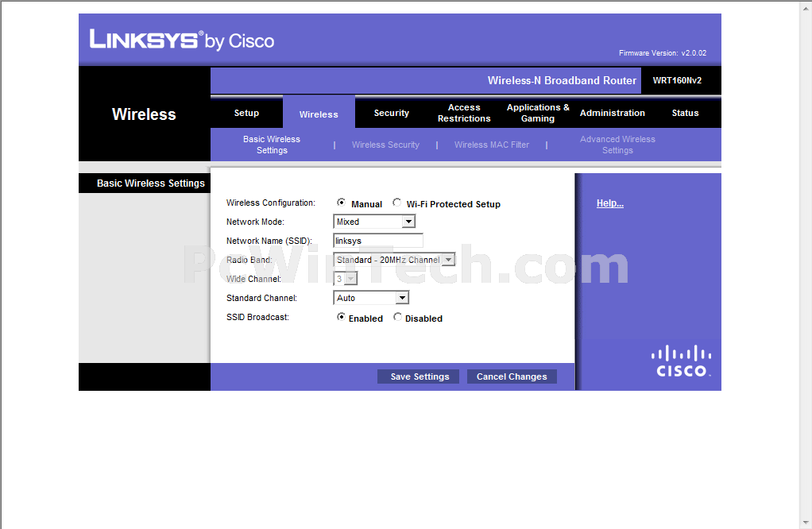Open Applications & Gaming tab
Screen dimensions: 812x529
pos(538,113)
